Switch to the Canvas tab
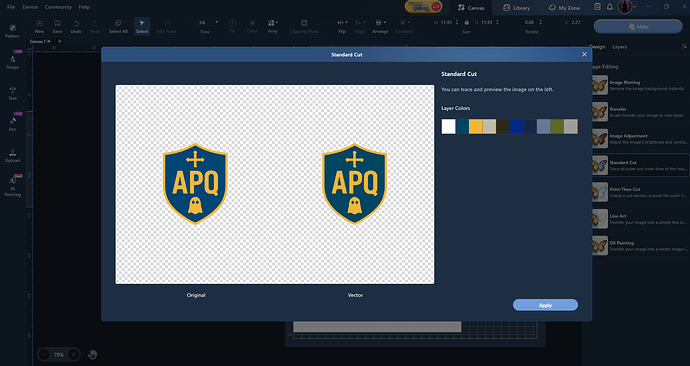The image size is (690, 366). [471, 7]
